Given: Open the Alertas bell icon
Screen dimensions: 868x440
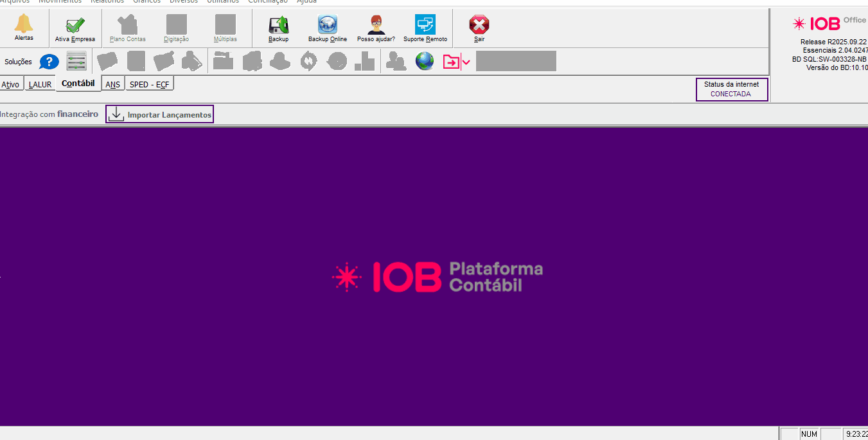Looking at the screenshot, I should point(24,25).
